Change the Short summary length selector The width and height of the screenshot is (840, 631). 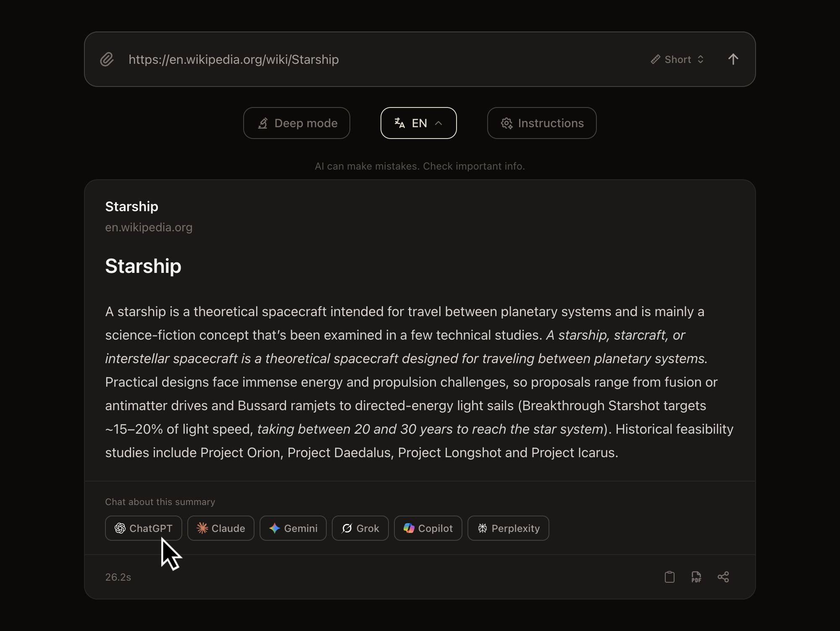(x=677, y=60)
